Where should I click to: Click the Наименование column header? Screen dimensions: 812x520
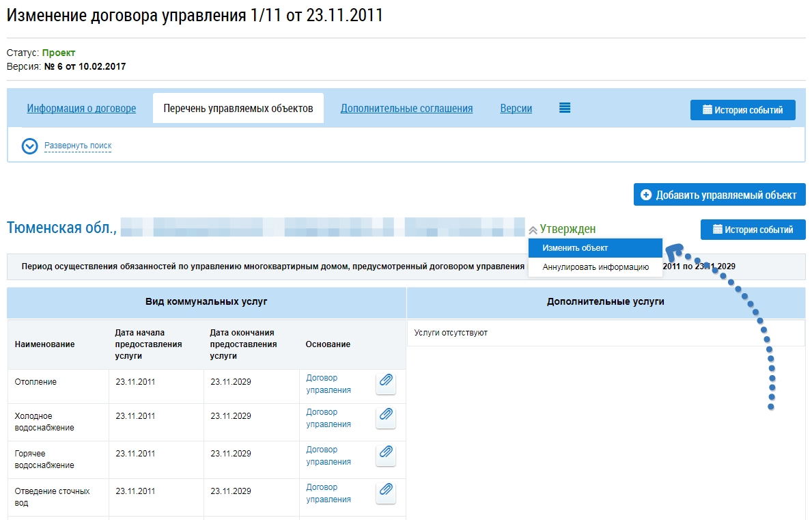point(44,344)
